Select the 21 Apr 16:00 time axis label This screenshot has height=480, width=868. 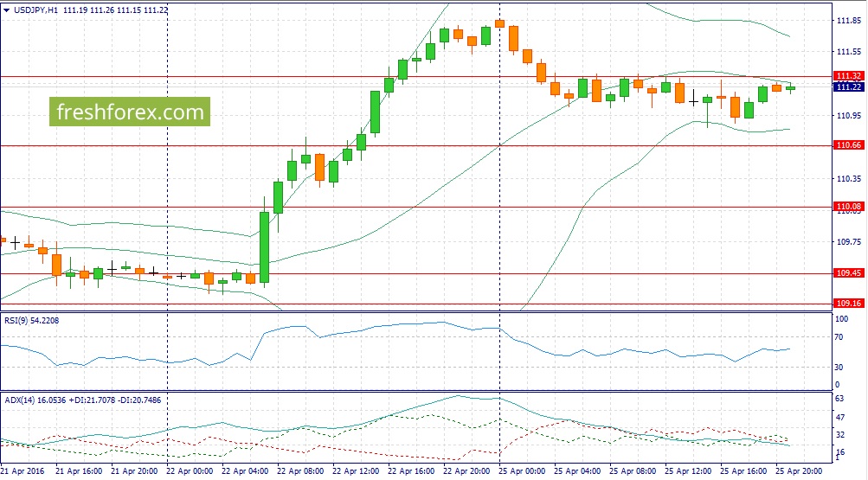point(79,471)
